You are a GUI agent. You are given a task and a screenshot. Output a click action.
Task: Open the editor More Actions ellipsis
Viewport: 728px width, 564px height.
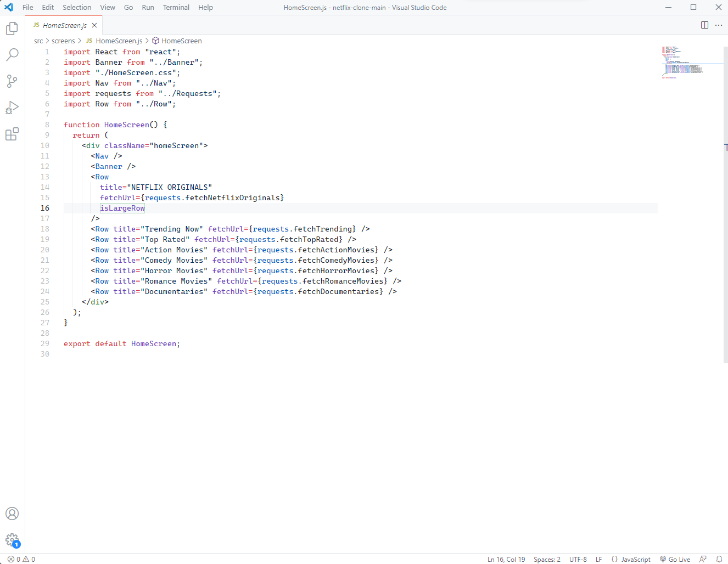719,25
